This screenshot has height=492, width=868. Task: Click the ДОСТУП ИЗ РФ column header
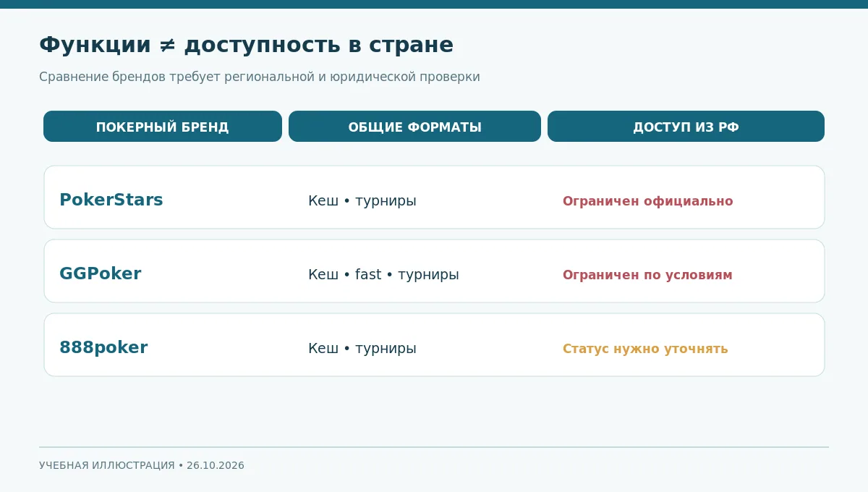686,127
